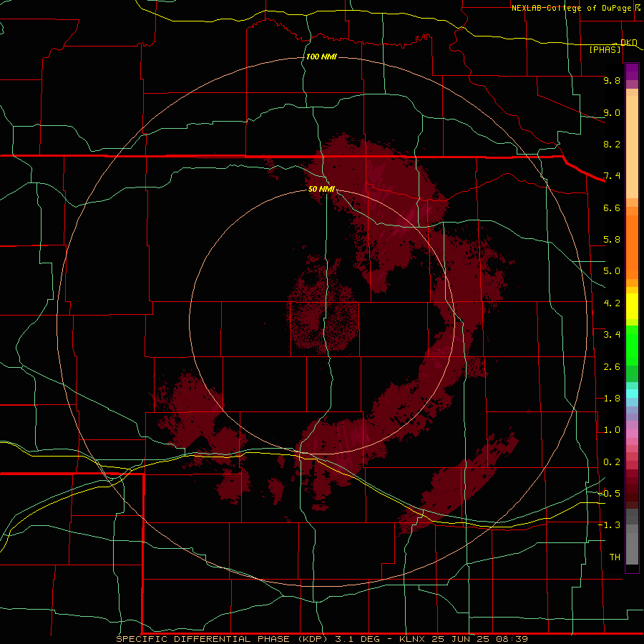644x644 pixels.
Task: Click the purple segment atop the color scale
Action: [632, 72]
